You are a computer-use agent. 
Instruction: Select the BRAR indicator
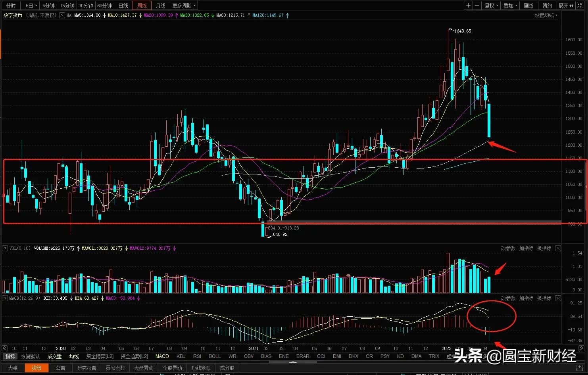(x=303, y=356)
